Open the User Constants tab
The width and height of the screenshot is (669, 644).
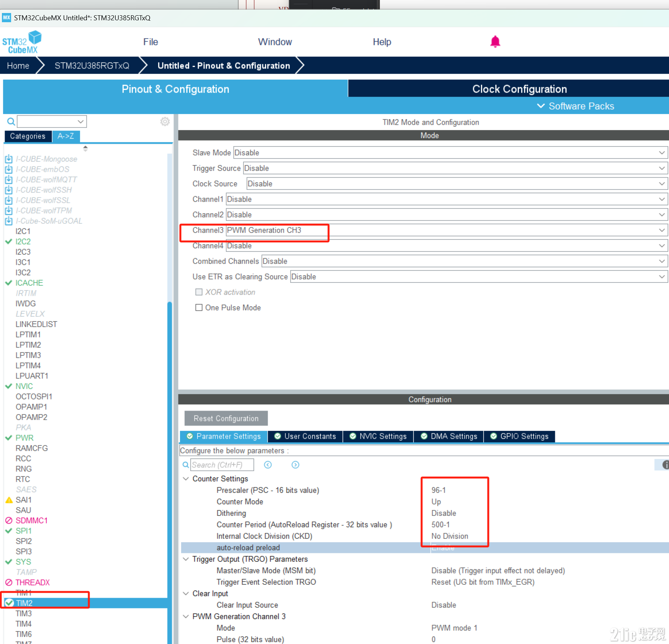[305, 436]
